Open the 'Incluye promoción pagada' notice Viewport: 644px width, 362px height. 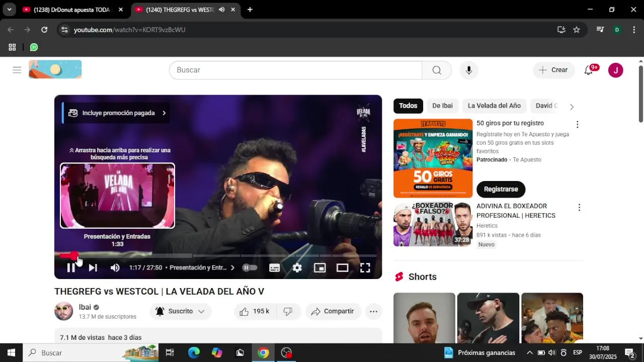coord(117,113)
